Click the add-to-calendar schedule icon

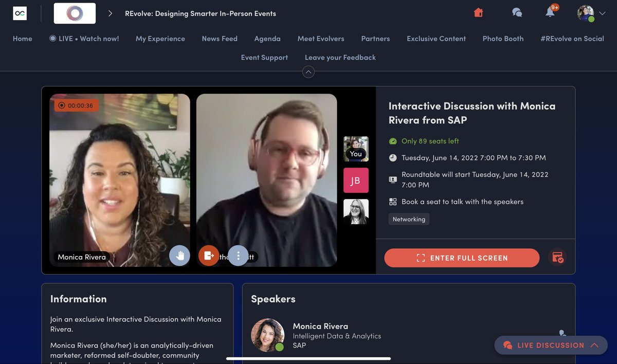tap(557, 258)
